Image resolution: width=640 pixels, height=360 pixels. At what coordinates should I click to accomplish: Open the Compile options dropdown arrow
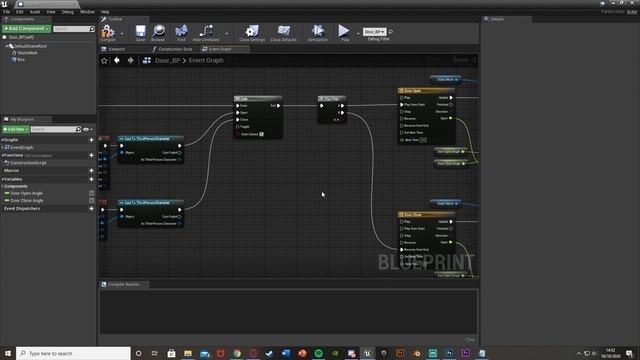pyautogui.click(x=122, y=33)
